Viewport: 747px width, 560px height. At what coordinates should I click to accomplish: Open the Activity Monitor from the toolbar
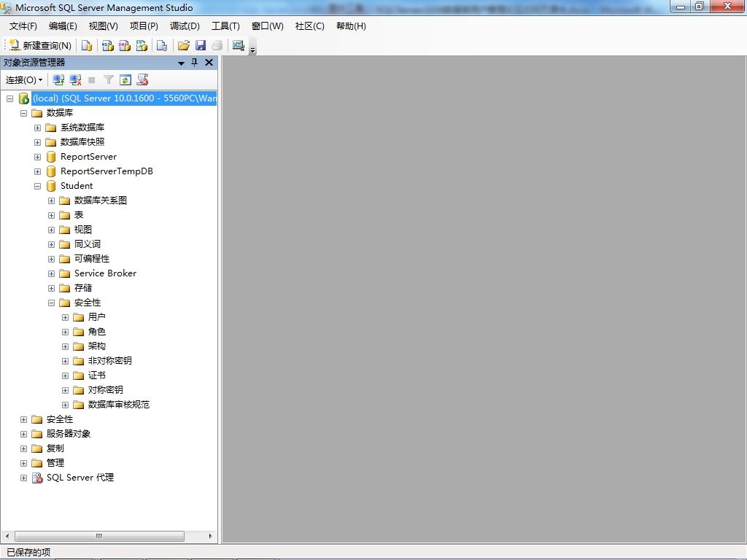click(x=239, y=45)
